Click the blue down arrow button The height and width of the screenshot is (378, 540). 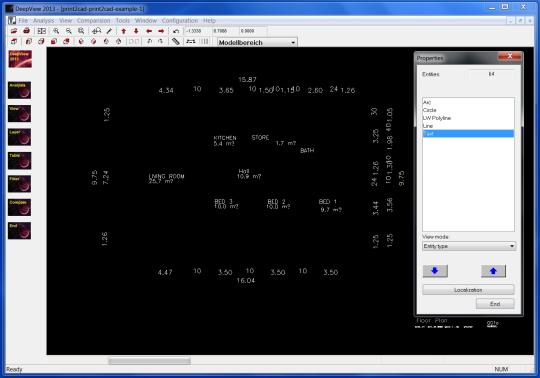click(435, 271)
